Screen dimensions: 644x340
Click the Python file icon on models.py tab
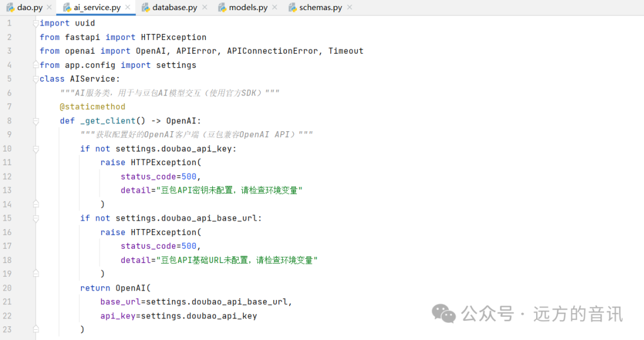(222, 7)
